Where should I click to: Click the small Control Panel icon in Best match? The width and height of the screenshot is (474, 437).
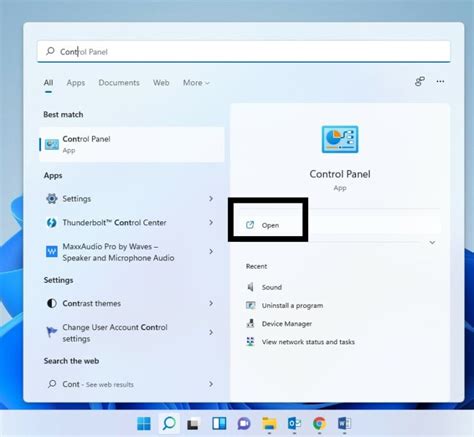pyautogui.click(x=52, y=144)
